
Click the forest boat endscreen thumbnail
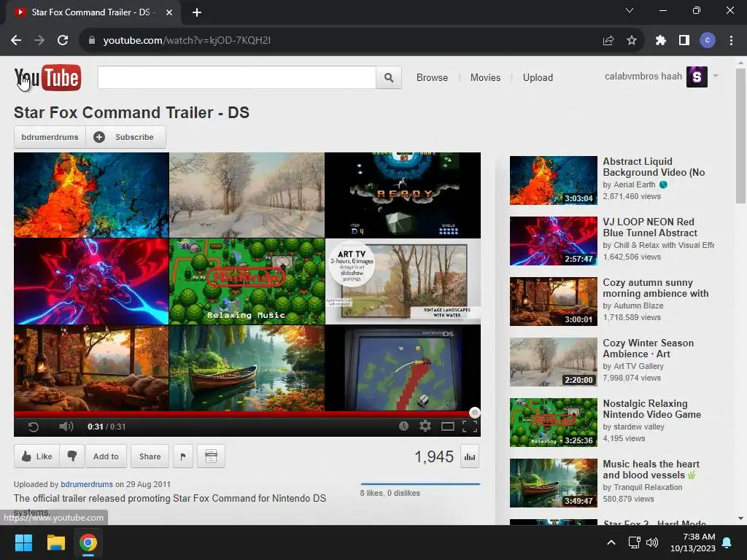coord(247,368)
